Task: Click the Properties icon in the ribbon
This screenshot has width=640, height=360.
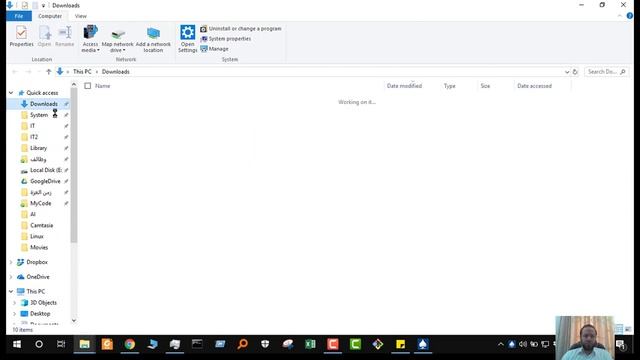Action: click(x=21, y=33)
